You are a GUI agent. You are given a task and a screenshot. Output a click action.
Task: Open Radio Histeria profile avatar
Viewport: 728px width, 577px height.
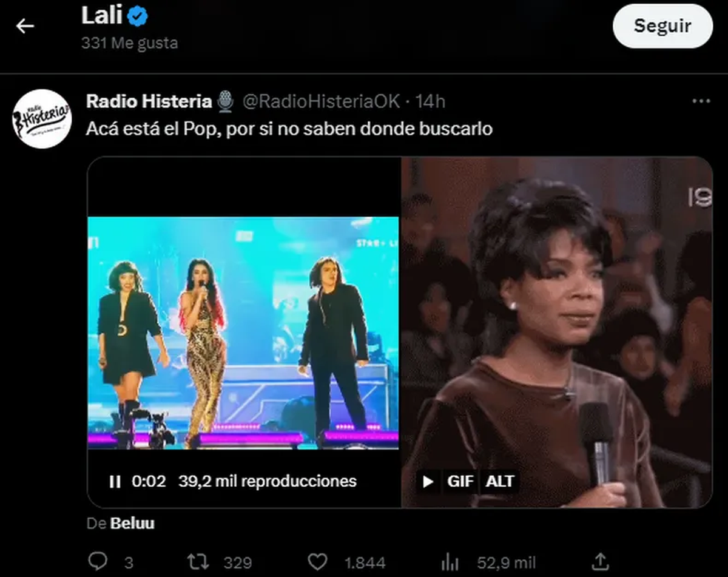[42, 118]
